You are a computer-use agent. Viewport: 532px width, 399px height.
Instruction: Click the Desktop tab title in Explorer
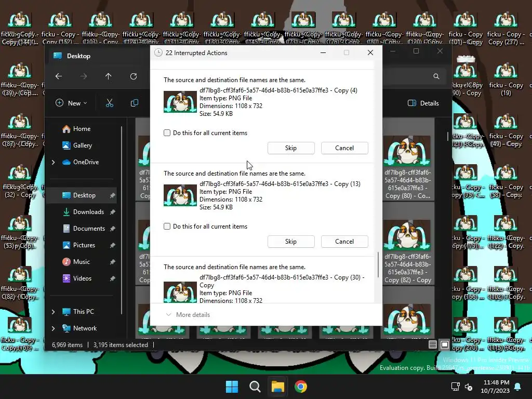78,56
